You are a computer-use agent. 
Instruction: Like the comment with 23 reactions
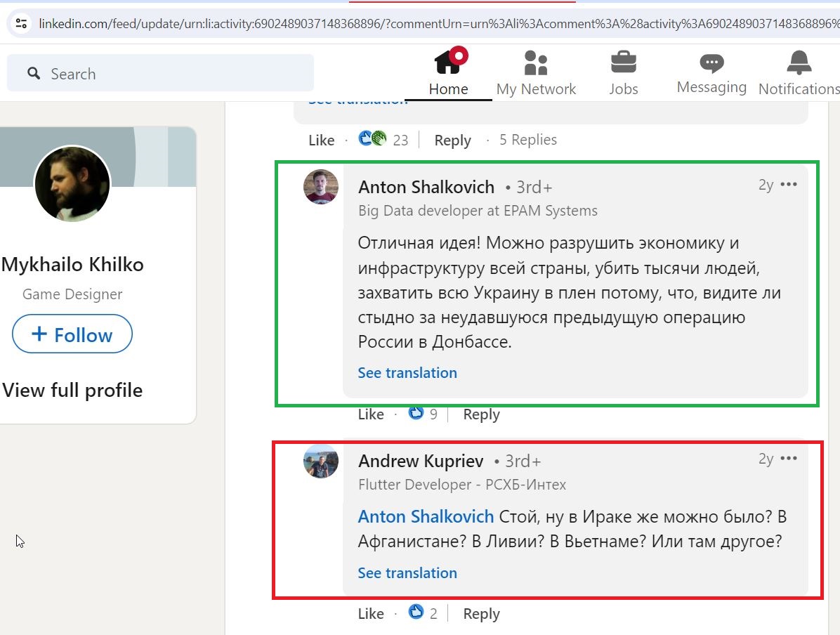(x=322, y=140)
